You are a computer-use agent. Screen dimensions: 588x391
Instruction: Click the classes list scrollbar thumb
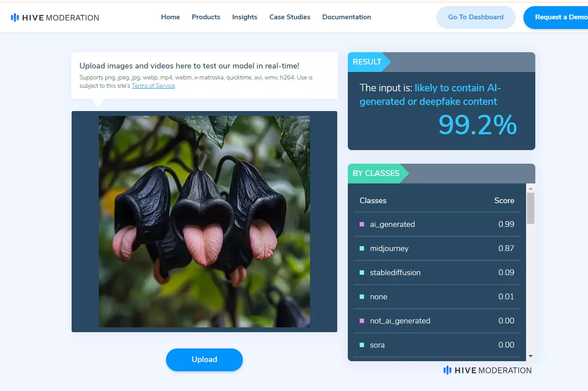(530, 208)
